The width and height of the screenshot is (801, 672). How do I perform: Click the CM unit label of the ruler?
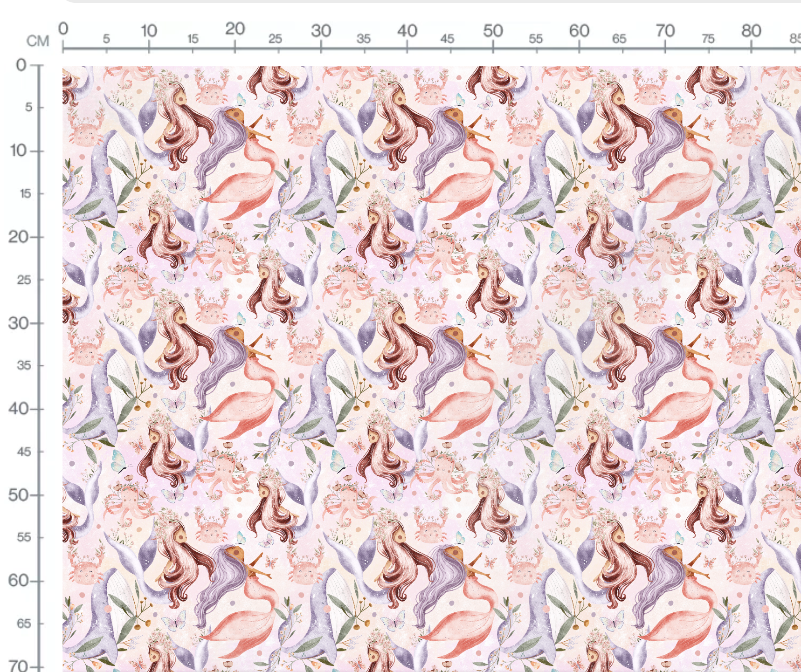point(38,41)
